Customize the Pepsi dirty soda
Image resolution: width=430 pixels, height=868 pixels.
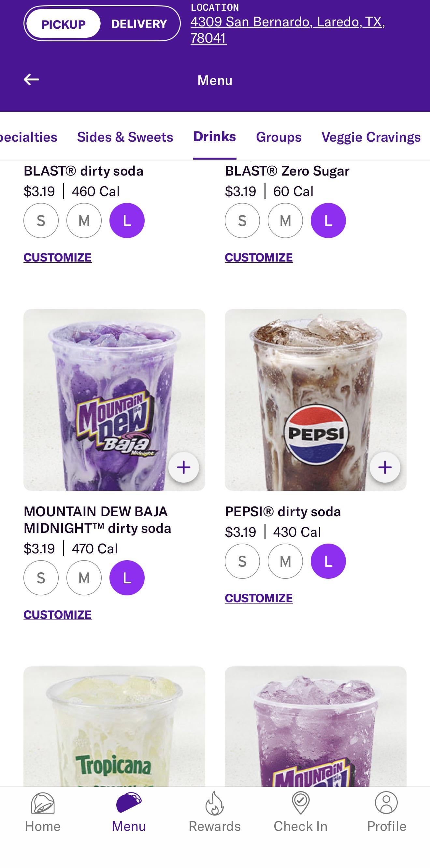(259, 598)
